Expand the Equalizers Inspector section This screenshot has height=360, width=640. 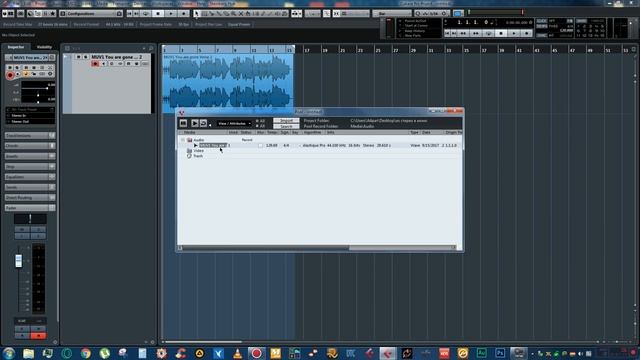click(30, 177)
